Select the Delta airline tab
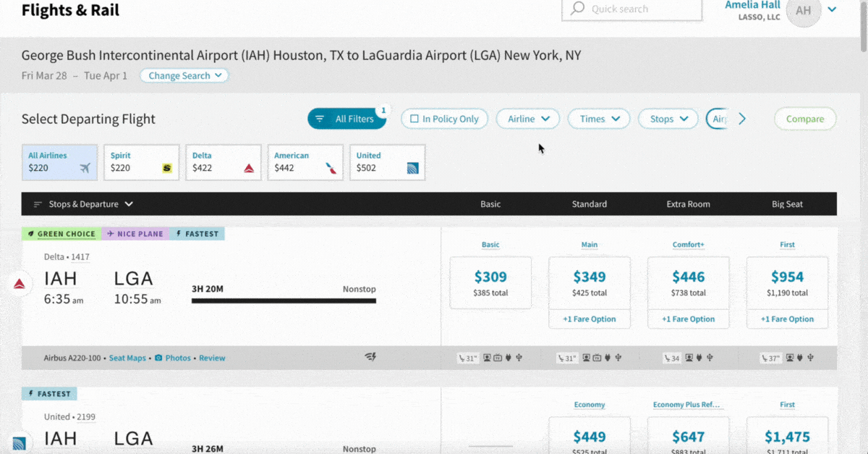Screen dimensions: 868x454 click(x=223, y=162)
